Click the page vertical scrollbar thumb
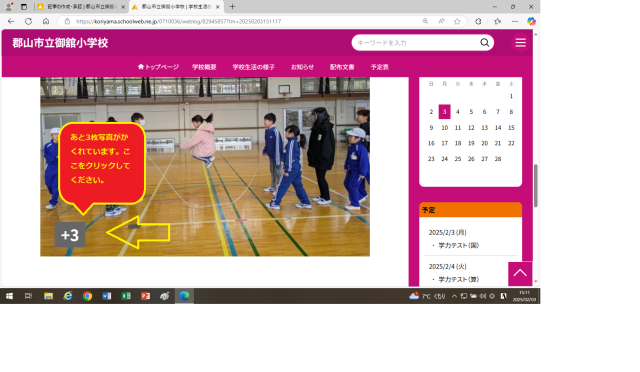 coord(536,186)
